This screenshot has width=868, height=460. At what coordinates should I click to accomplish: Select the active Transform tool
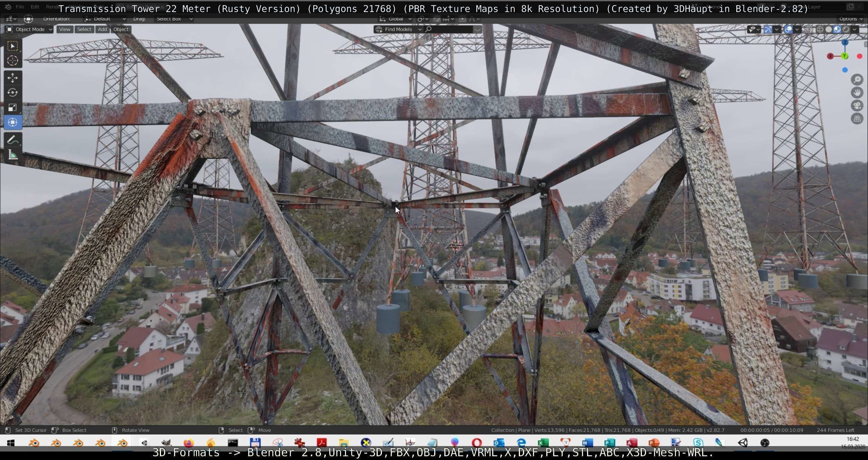(x=12, y=122)
